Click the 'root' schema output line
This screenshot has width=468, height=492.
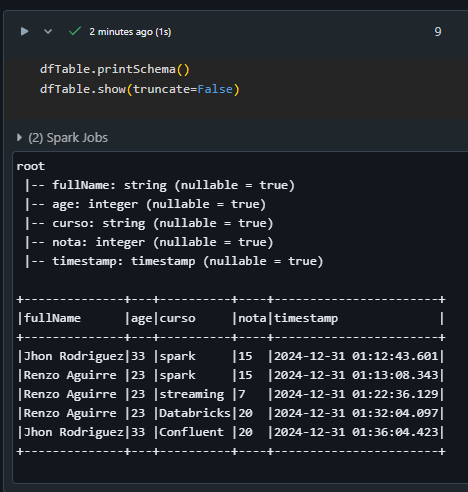click(31, 166)
